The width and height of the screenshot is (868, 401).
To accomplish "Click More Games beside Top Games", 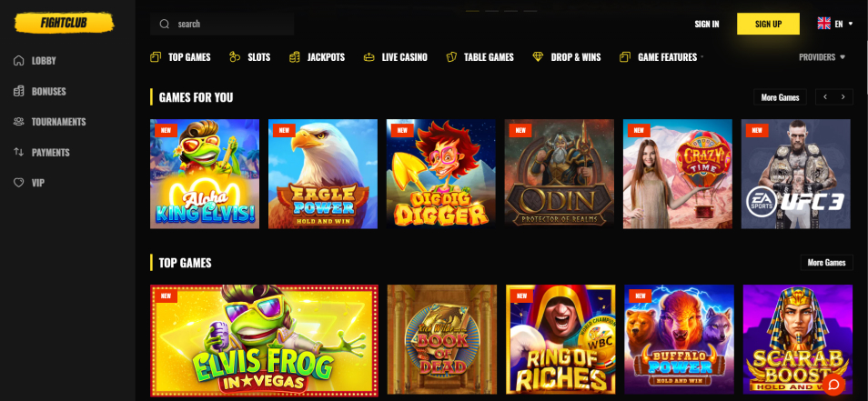I will [826, 263].
